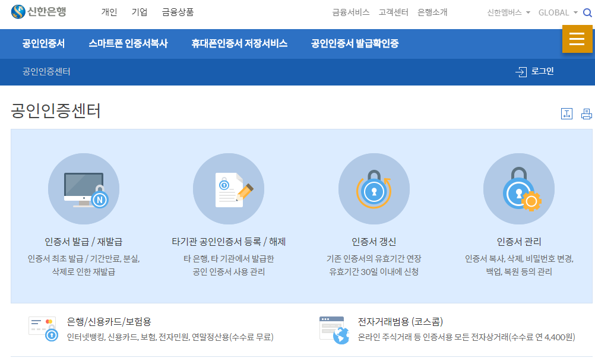Click the 공인인증센터 page title
Screen dimensions: 595x364
[55, 110]
